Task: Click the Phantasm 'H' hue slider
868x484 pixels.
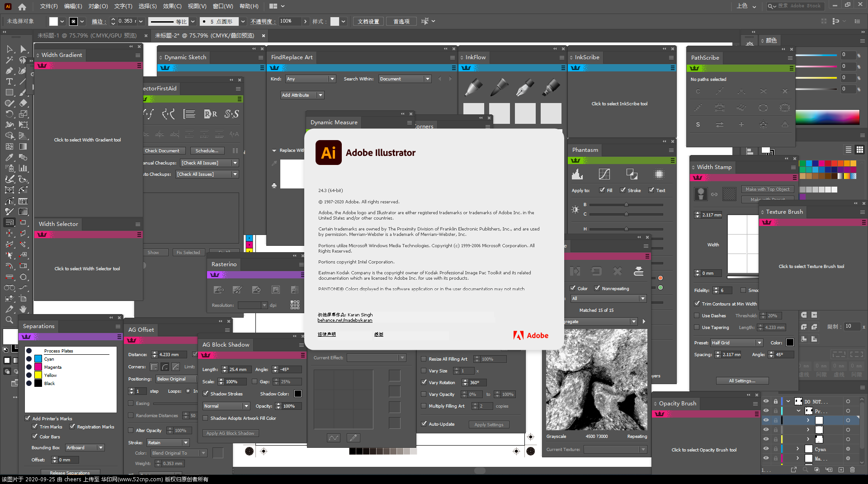Action: click(626, 229)
